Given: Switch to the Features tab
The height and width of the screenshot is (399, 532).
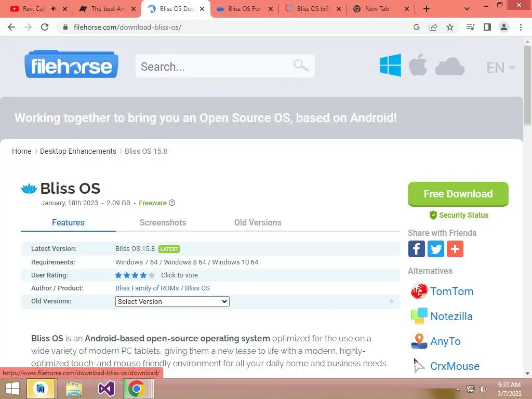Looking at the screenshot, I should point(68,222).
